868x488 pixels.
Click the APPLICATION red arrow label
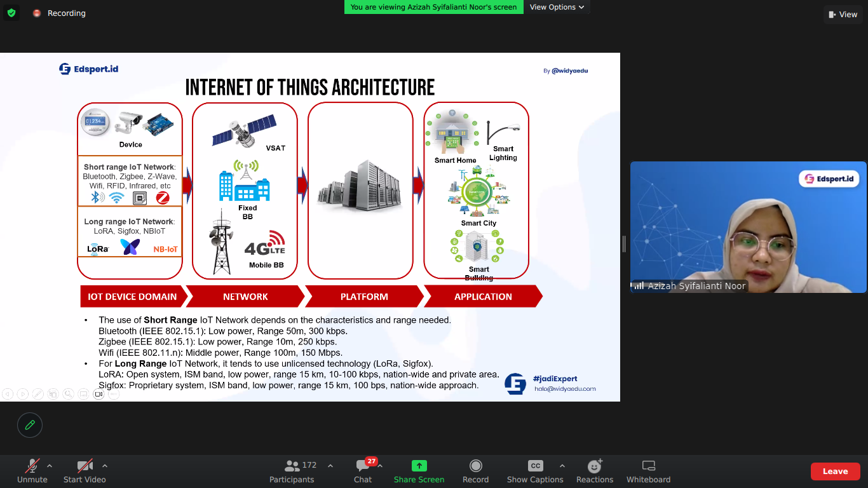click(483, 297)
